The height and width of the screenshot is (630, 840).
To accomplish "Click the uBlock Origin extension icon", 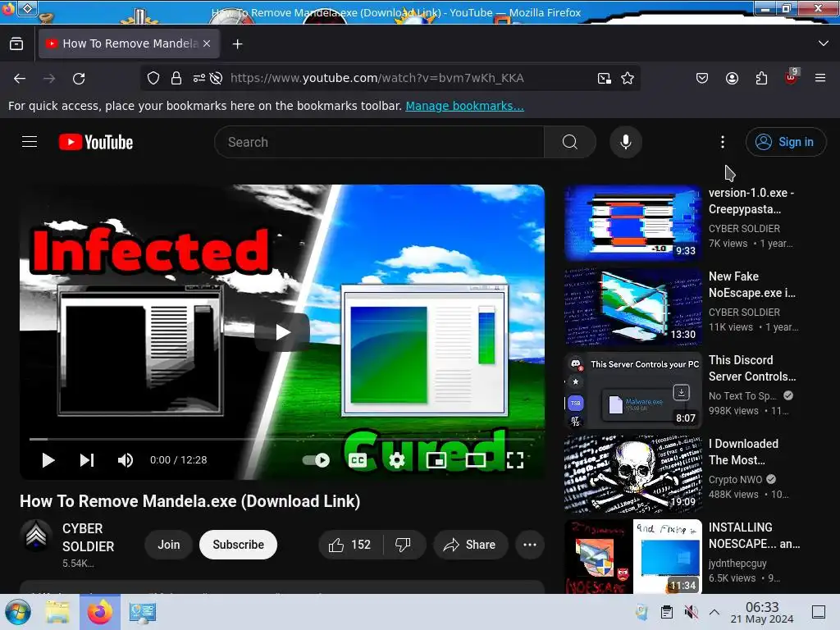I will coord(792,77).
